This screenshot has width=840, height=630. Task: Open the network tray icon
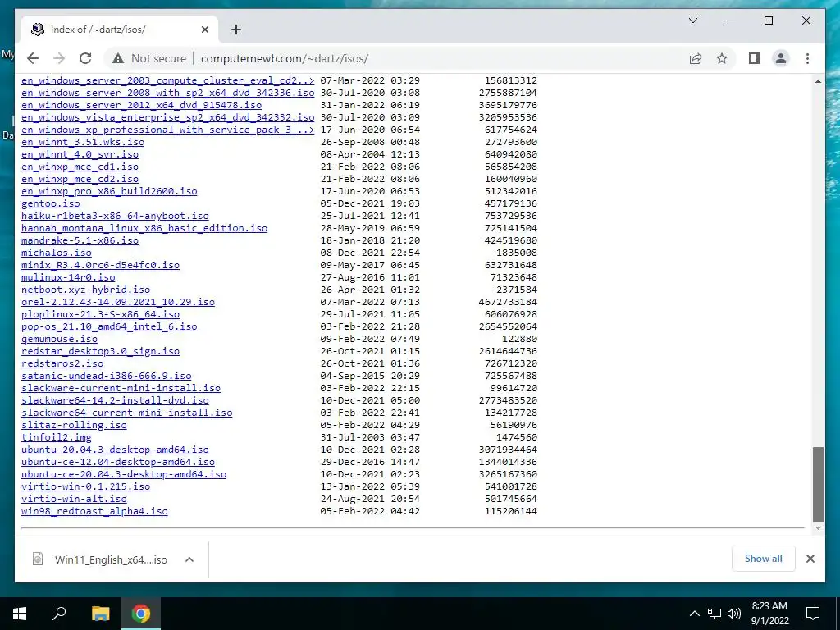tap(714, 614)
